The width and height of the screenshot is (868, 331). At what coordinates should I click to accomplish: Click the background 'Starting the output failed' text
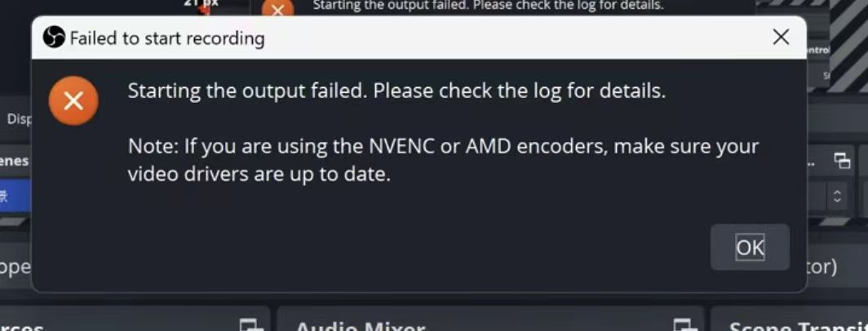click(x=488, y=5)
